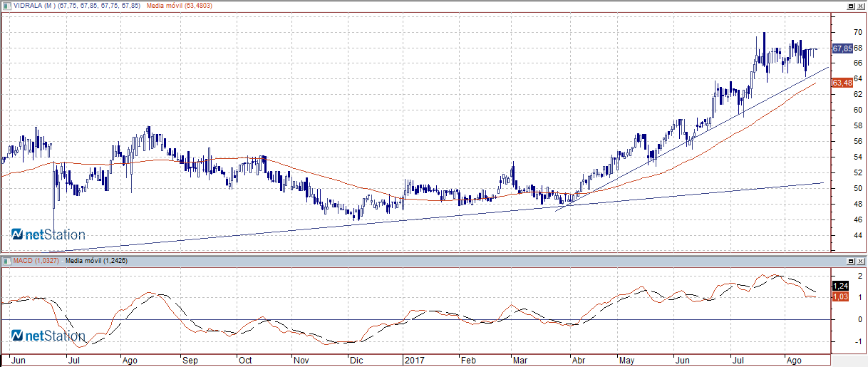Image resolution: width=868 pixels, height=367 pixels.
Task: Click the Ago label at right of time axis
Action: tap(793, 361)
